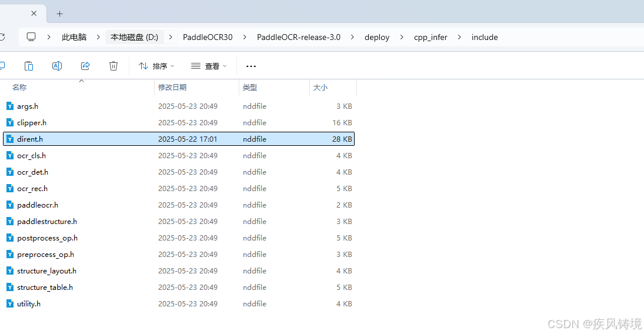Viewport: 644px width, 334px height.
Task: Click the 16 KB size of clipper.h
Action: tap(342, 123)
